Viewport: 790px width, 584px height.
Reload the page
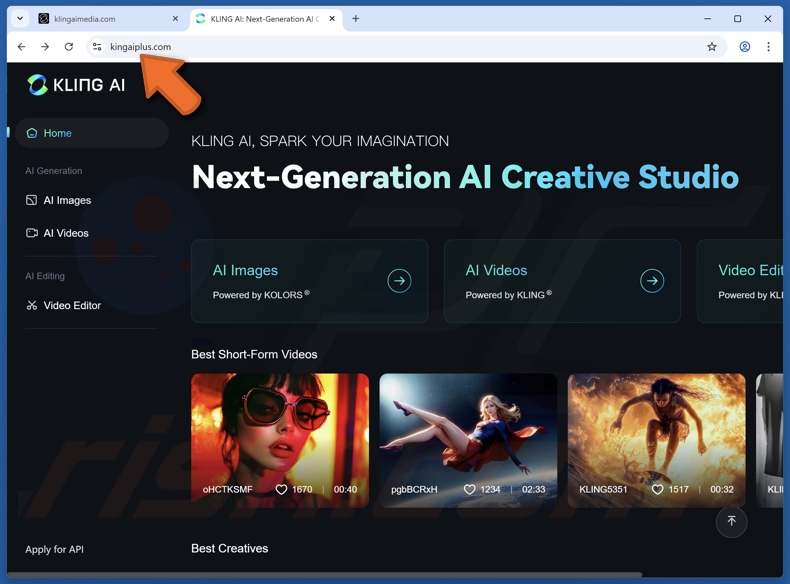[x=69, y=47]
